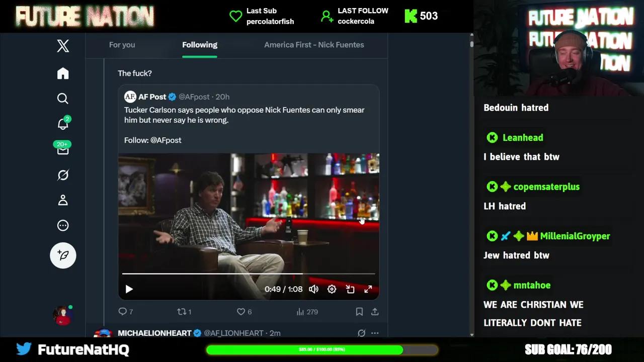
Task: Open the X logo home link
Action: coord(63,46)
